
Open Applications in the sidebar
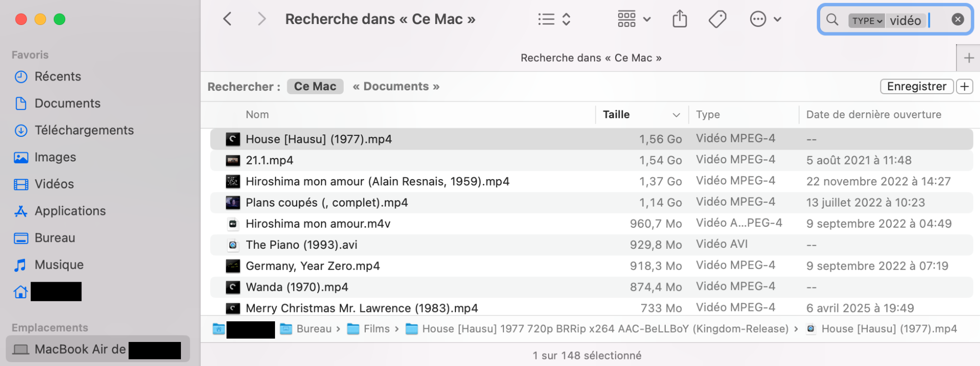70,211
